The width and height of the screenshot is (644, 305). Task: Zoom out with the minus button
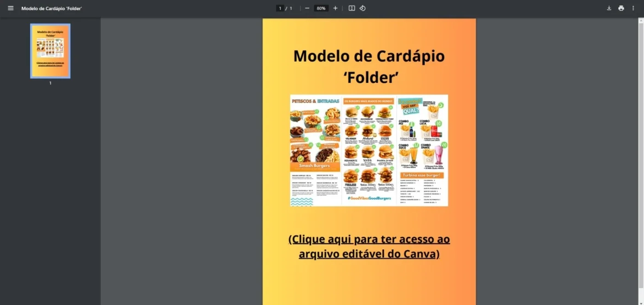(x=307, y=8)
